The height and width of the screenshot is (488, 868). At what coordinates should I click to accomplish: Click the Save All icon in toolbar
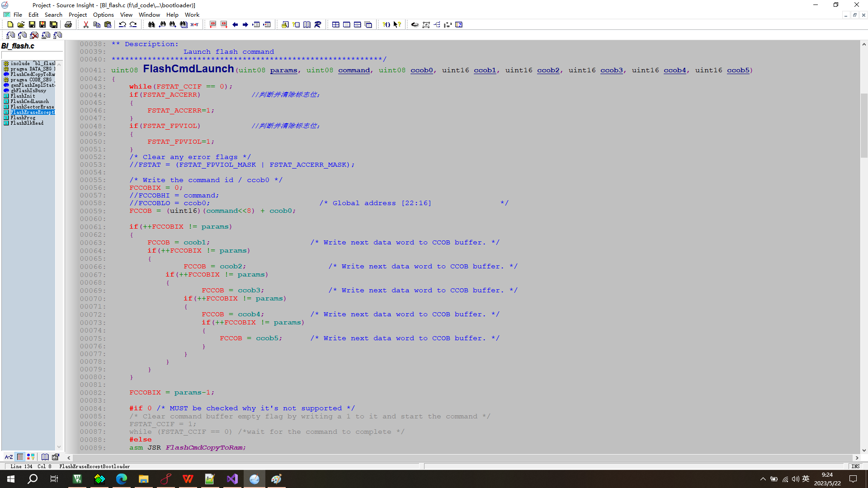coord(53,25)
